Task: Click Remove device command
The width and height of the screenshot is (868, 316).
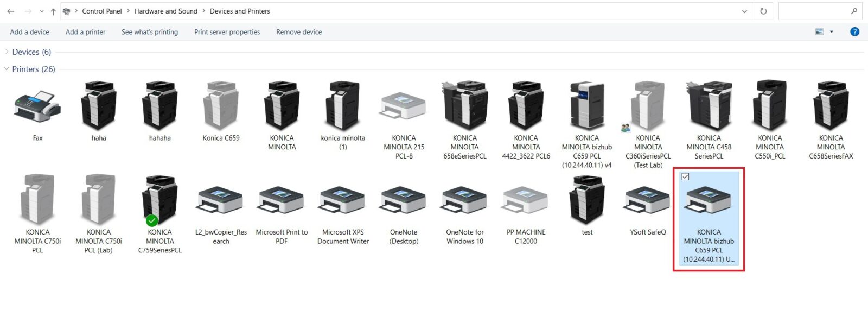Action: (x=298, y=32)
